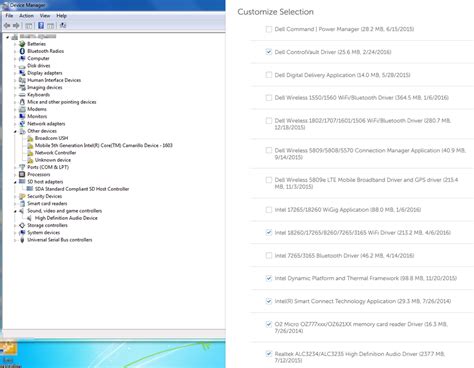Select the Keyboards icon

[x=22, y=95]
